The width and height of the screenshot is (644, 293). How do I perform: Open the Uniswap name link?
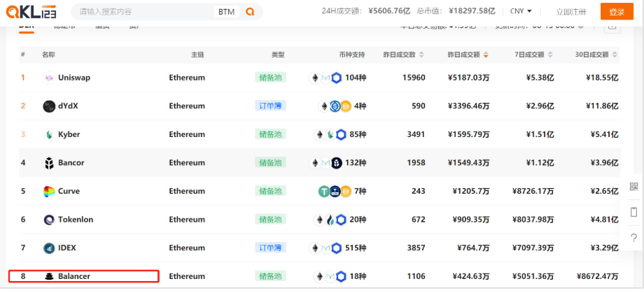74,78
